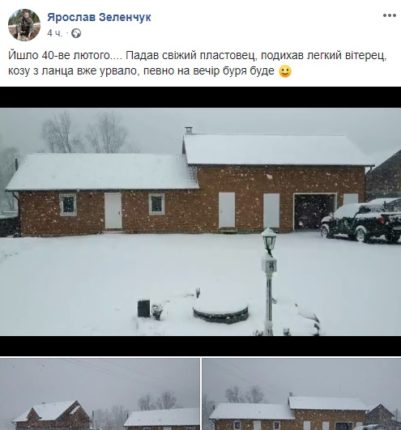
Task: Open the bottom-right brick building photo
Action: pyautogui.click(x=302, y=394)
